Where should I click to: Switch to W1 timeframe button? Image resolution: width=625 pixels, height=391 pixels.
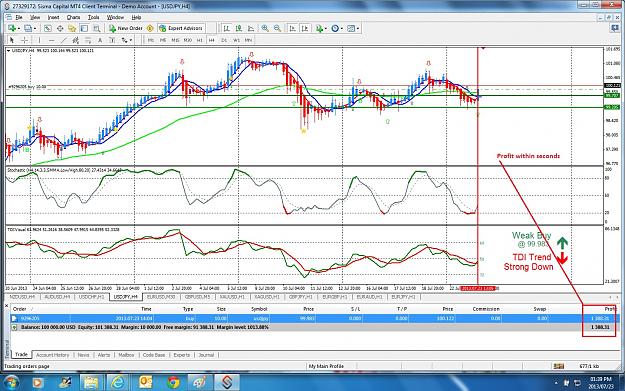coord(236,40)
